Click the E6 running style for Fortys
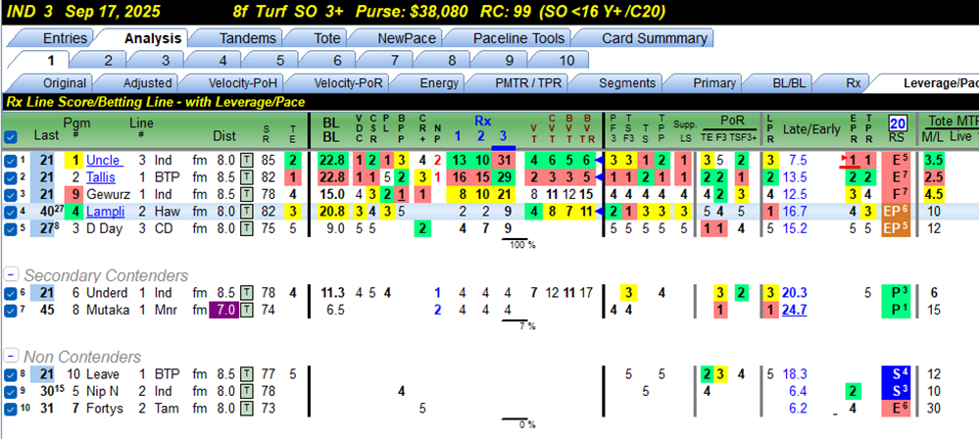The height and width of the screenshot is (440, 980). (899, 409)
